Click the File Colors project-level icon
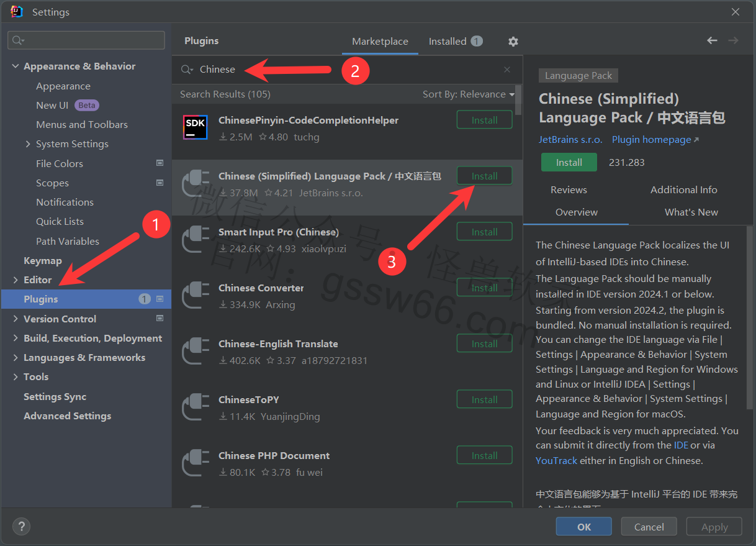Screen dimensions: 756x546 pos(160,163)
